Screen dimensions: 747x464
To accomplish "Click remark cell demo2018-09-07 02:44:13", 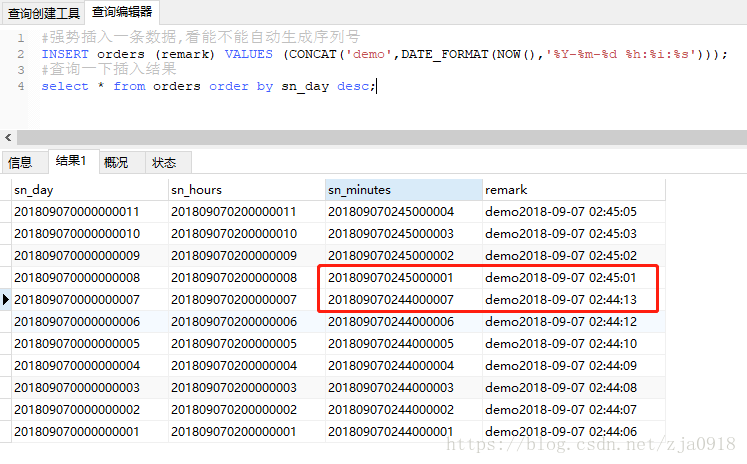I will coord(574,300).
